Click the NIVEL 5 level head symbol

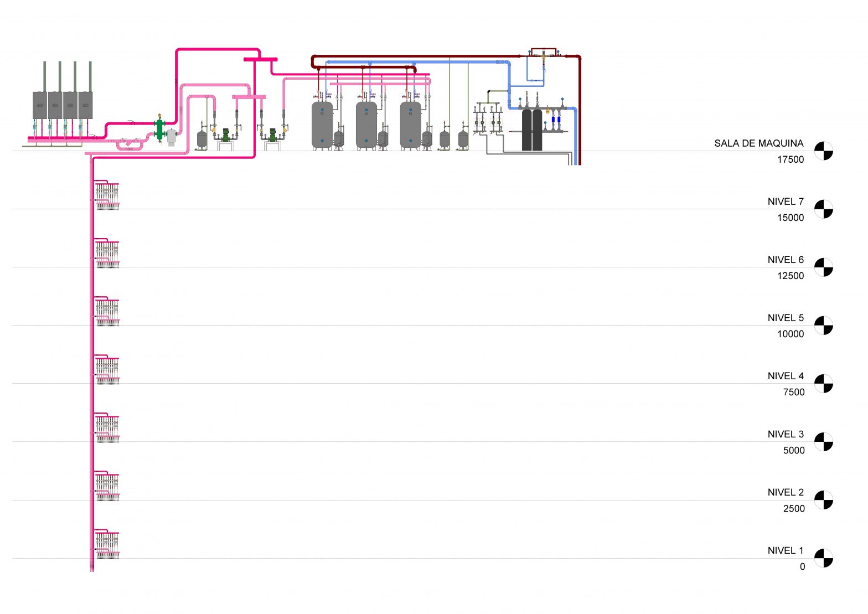[x=823, y=325]
